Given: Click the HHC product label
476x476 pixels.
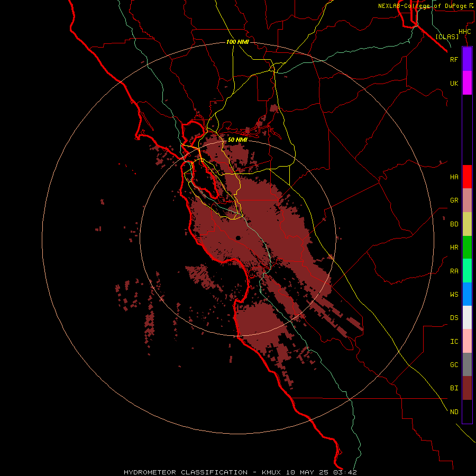Looking at the screenshot, I should pos(464,32).
